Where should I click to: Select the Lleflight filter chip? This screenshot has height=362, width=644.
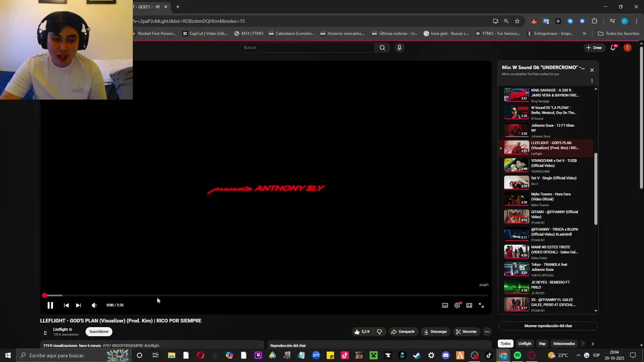(525, 344)
